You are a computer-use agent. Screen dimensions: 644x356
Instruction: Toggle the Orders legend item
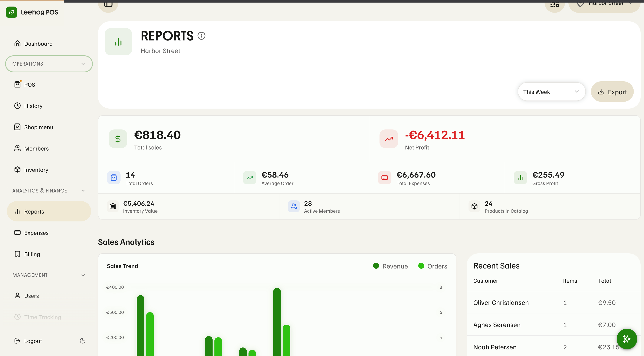(x=433, y=266)
